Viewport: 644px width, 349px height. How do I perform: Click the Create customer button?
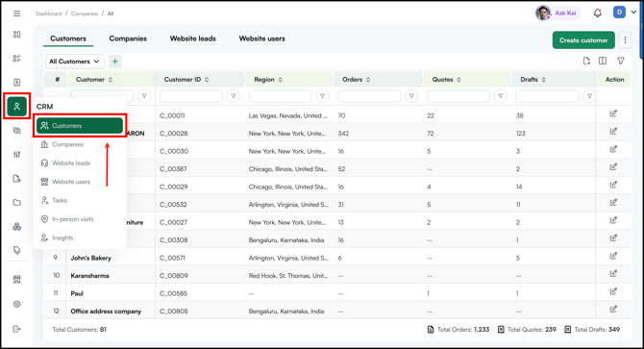point(583,40)
